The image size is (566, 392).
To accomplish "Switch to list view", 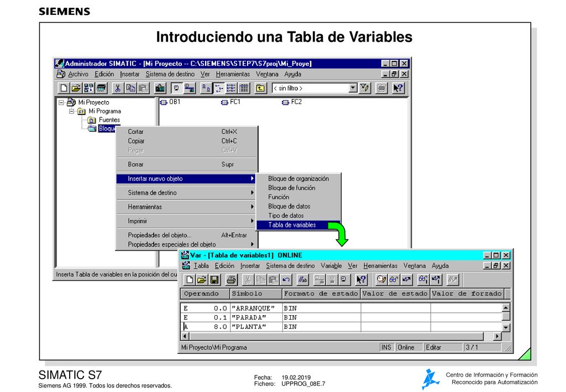I will [x=232, y=88].
